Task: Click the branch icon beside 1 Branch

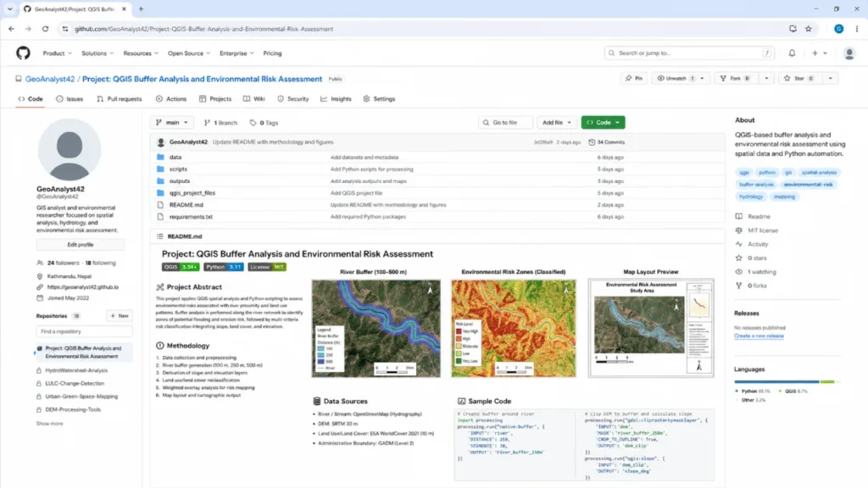Action: (207, 123)
